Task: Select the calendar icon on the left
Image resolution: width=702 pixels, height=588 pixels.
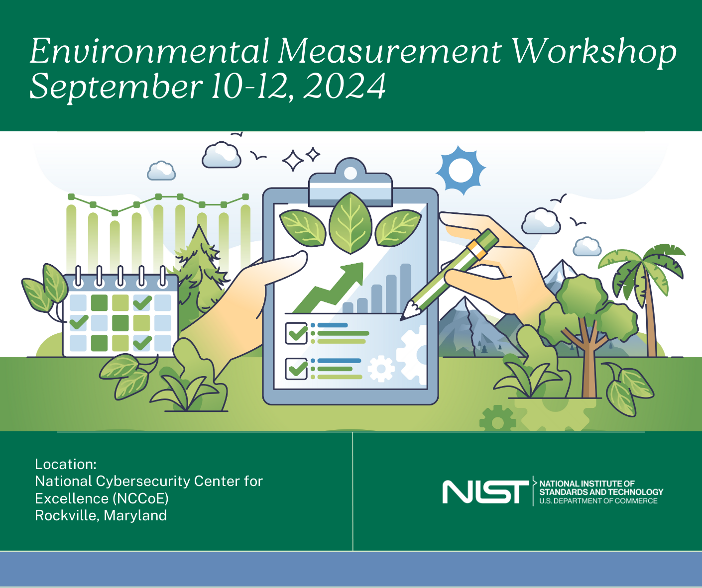Action: tap(119, 313)
